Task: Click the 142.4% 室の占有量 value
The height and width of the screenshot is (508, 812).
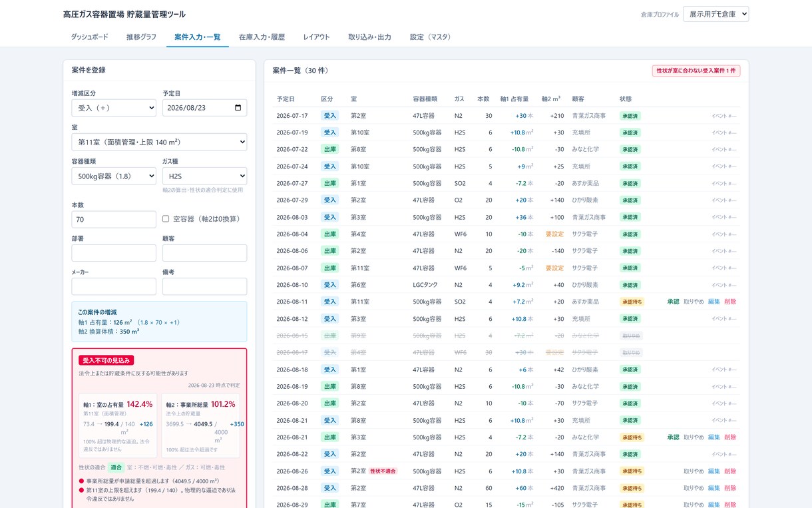Action: pyautogui.click(x=140, y=404)
